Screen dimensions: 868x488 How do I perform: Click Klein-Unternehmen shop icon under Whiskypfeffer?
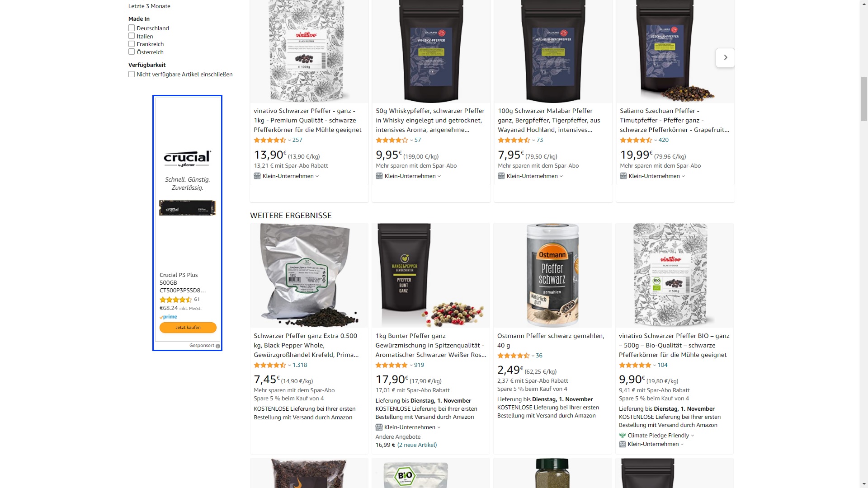coord(379,176)
